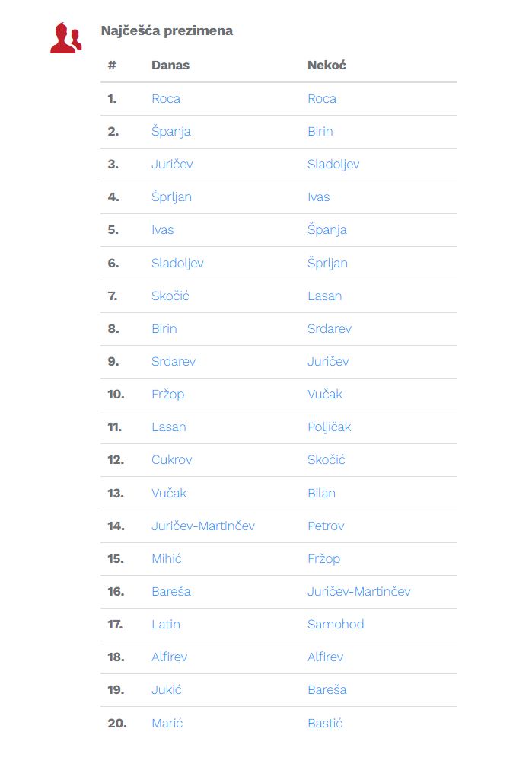This screenshot has width=532, height=767.
Task: Open Roca in the Danas column
Action: pos(166,99)
